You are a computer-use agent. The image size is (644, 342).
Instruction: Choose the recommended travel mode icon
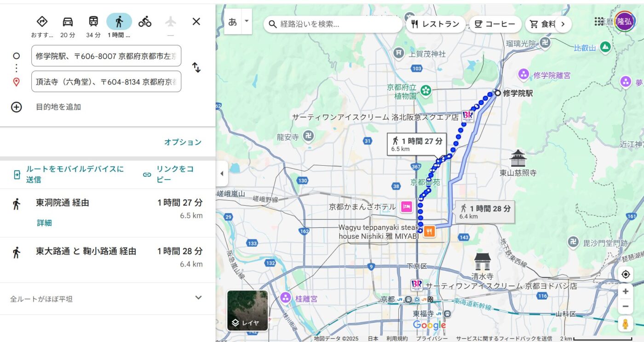[x=42, y=22]
